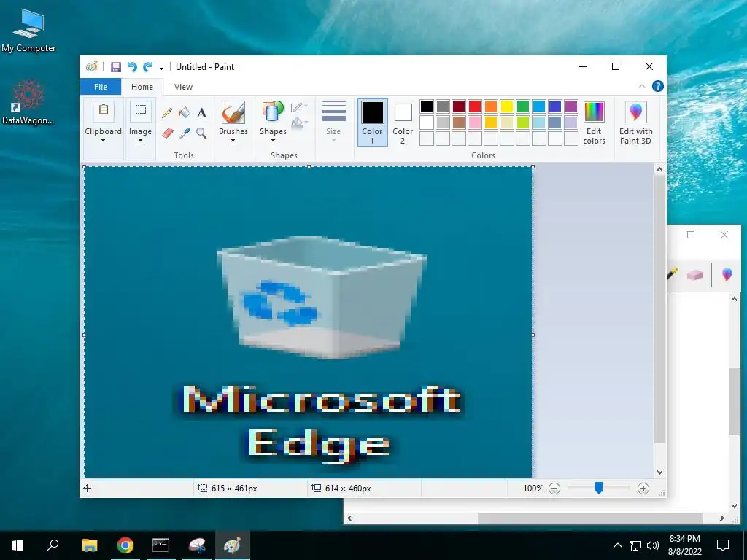The height and width of the screenshot is (560, 747).
Task: Select the Magnifier tool
Action: [x=201, y=133]
